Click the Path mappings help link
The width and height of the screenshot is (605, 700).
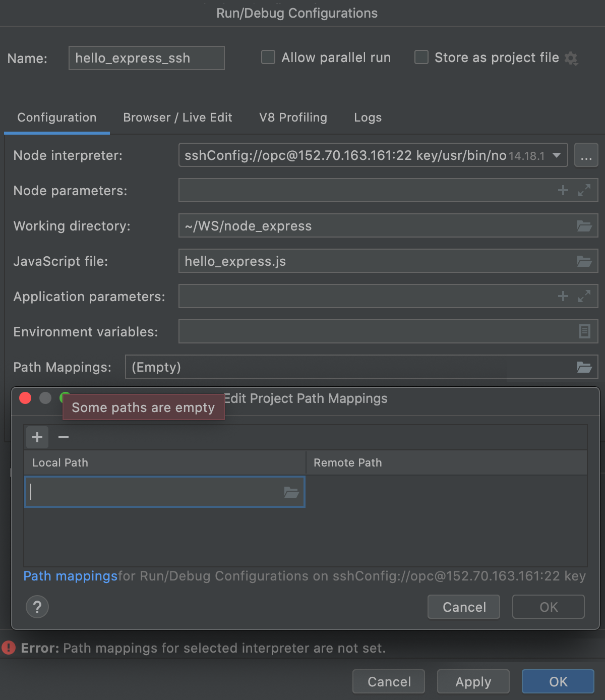[70, 576]
